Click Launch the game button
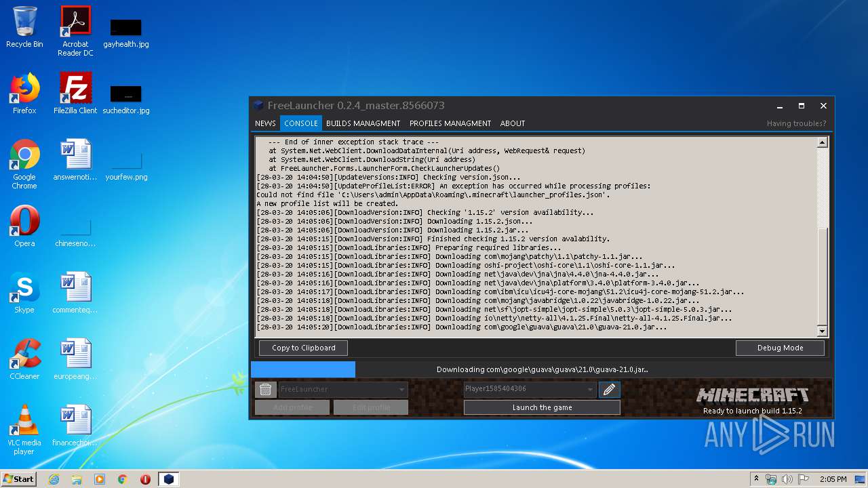The height and width of the screenshot is (488, 868). 542,407
